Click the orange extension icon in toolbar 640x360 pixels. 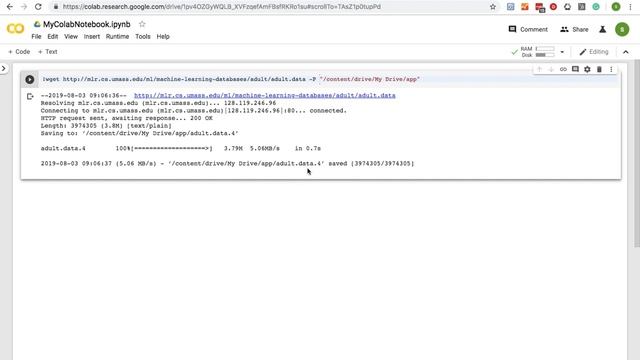coord(525,7)
